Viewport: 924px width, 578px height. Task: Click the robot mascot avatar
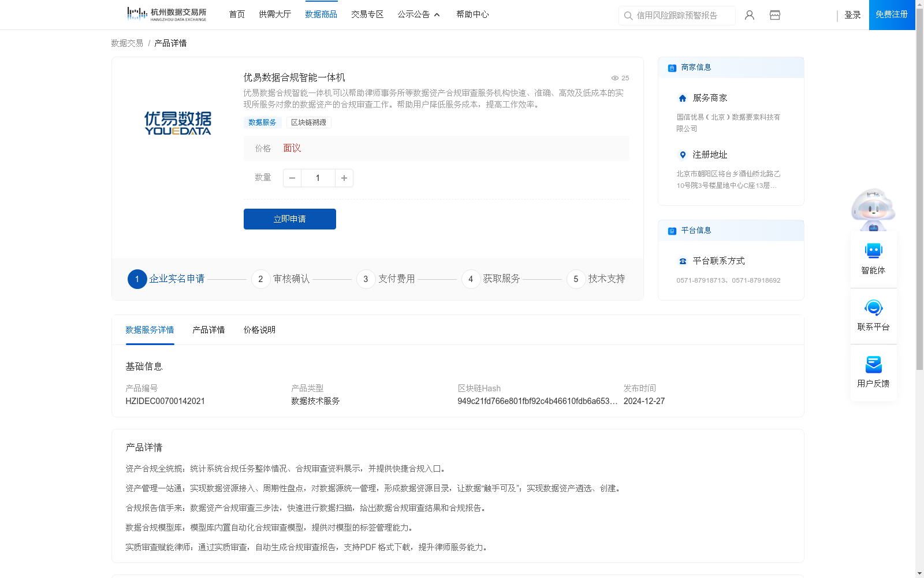tap(873, 209)
